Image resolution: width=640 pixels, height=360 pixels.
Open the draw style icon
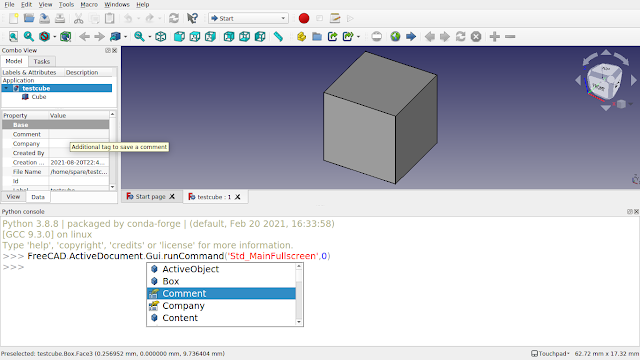pos(44,37)
